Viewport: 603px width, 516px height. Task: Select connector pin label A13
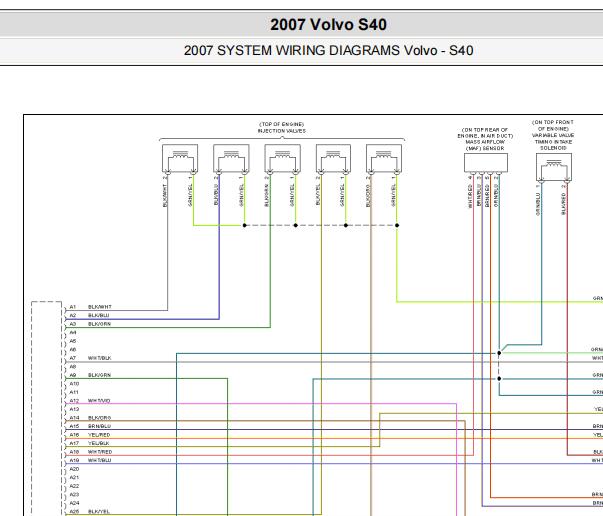[x=74, y=409]
